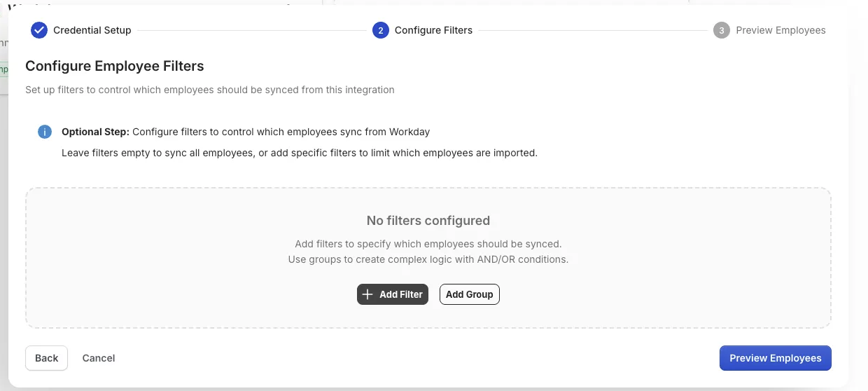Click the Configure Employee Filters heading
868x391 pixels.
coord(115,67)
